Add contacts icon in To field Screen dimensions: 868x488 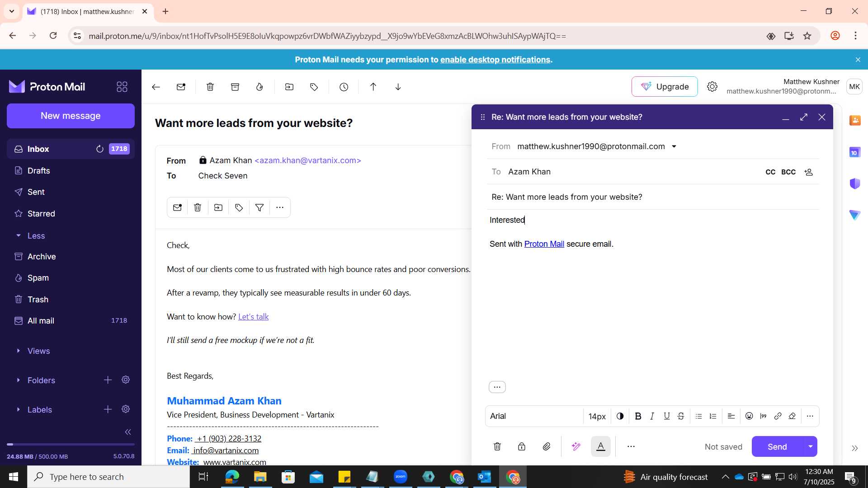[x=809, y=172]
